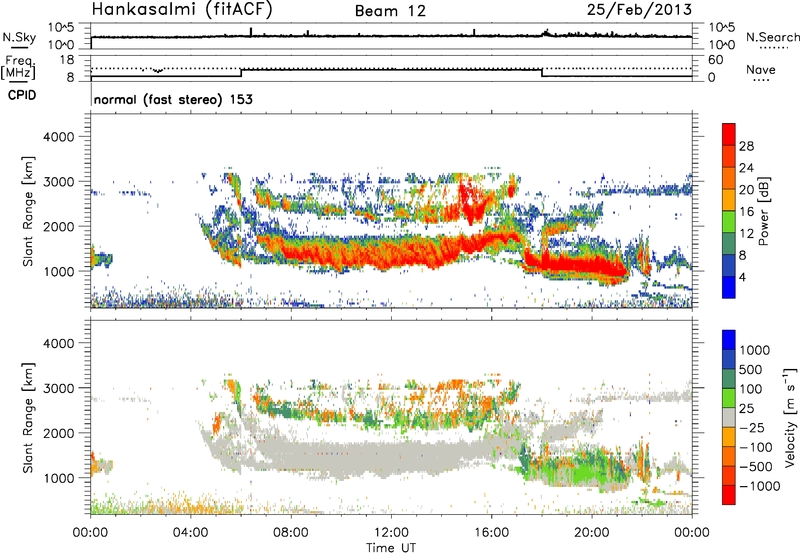
Task: Click the 4 label on power colorbar
Action: point(742,278)
